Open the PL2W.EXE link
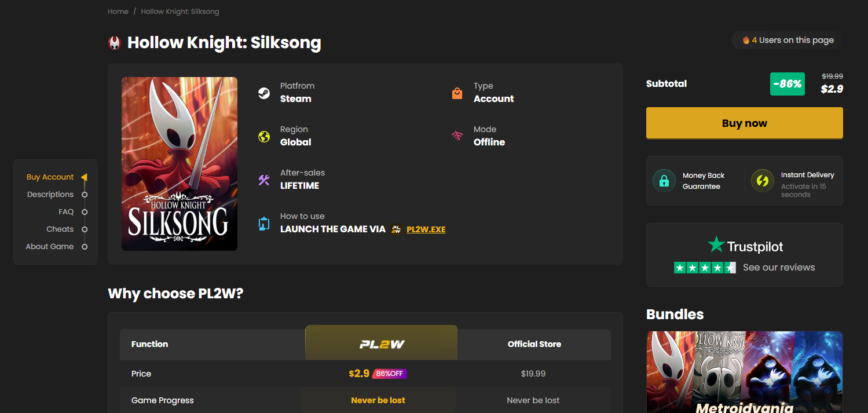The width and height of the screenshot is (868, 413). tap(426, 229)
